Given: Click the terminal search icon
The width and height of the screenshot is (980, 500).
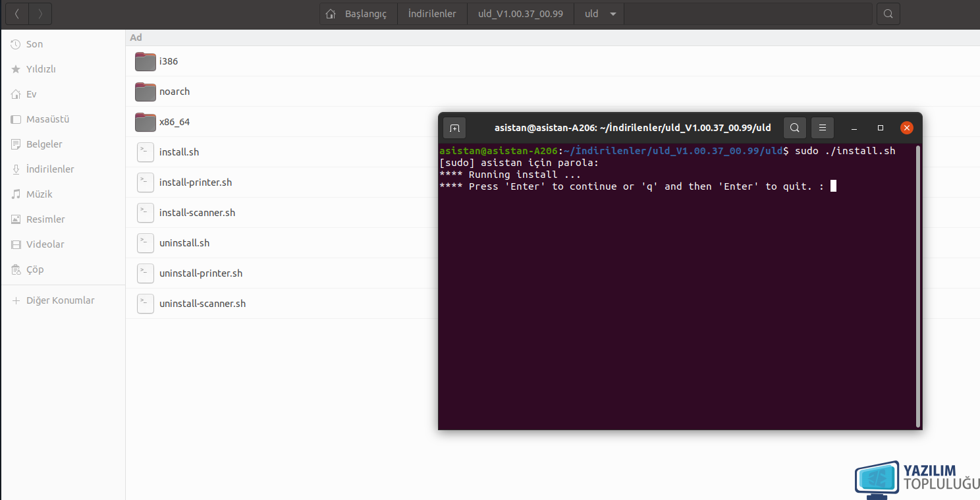Looking at the screenshot, I should (795, 128).
